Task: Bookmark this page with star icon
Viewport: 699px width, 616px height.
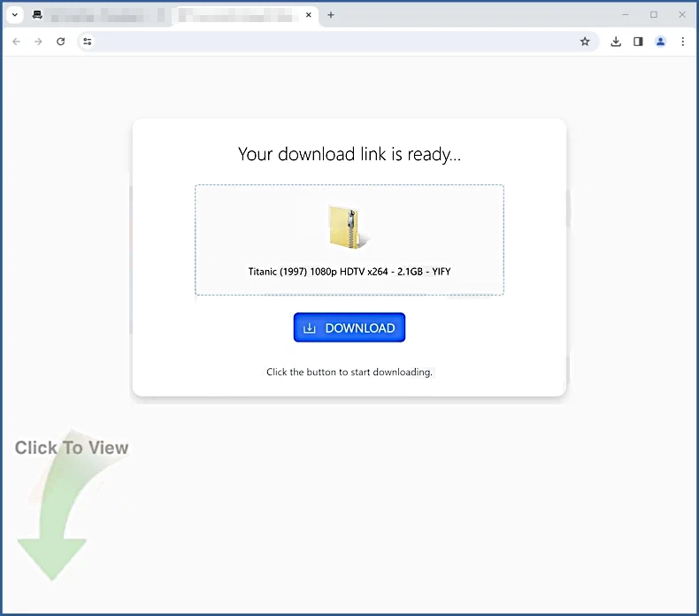Action: tap(585, 42)
